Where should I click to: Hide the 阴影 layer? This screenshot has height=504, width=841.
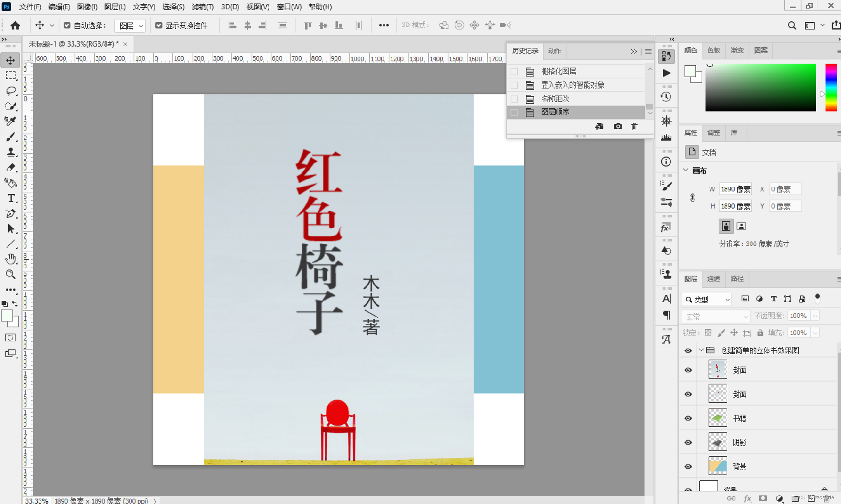point(688,442)
